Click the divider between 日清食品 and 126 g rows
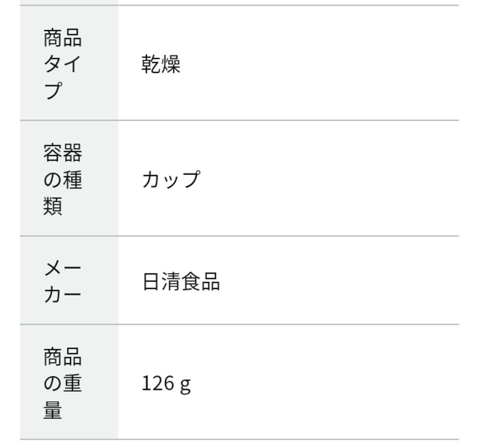This screenshot has width=479, height=448. pyautogui.click(x=239, y=325)
